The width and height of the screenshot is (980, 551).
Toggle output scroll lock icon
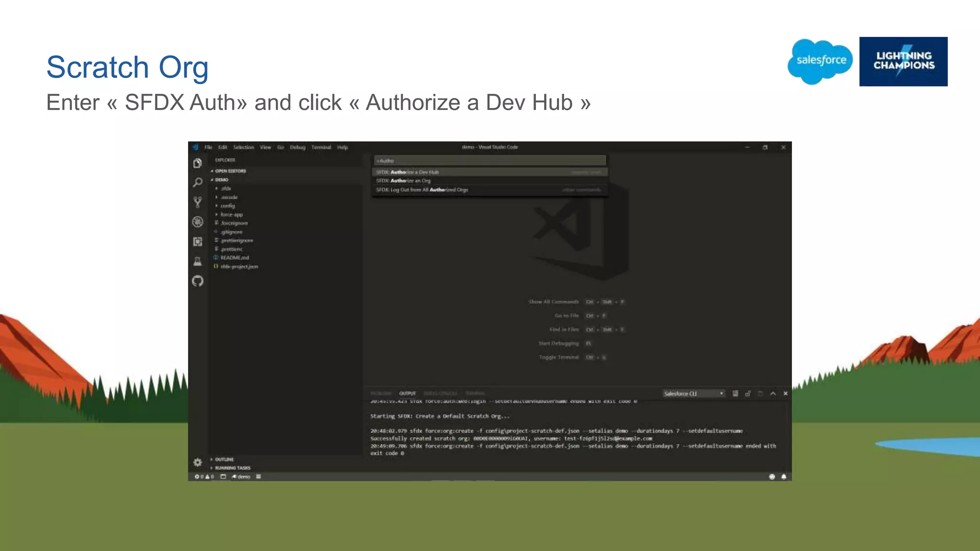pos(748,394)
